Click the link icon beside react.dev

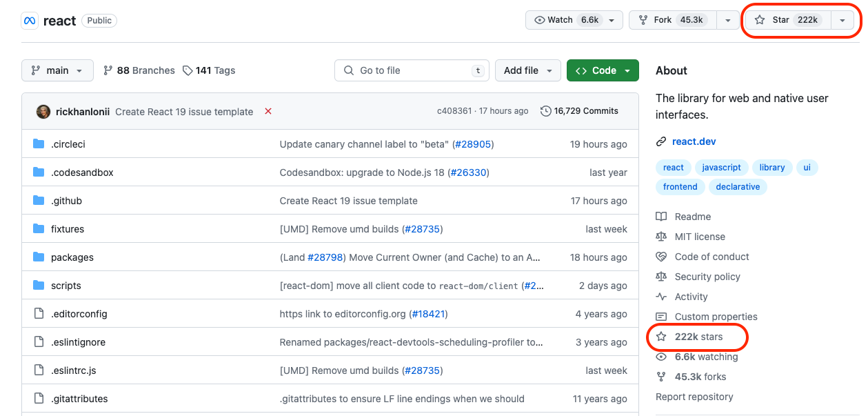(661, 141)
